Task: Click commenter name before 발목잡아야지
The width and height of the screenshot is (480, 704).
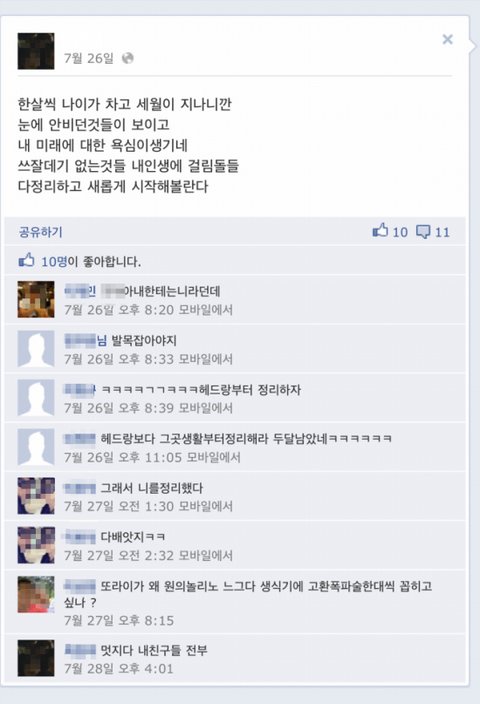Action: tap(85, 340)
